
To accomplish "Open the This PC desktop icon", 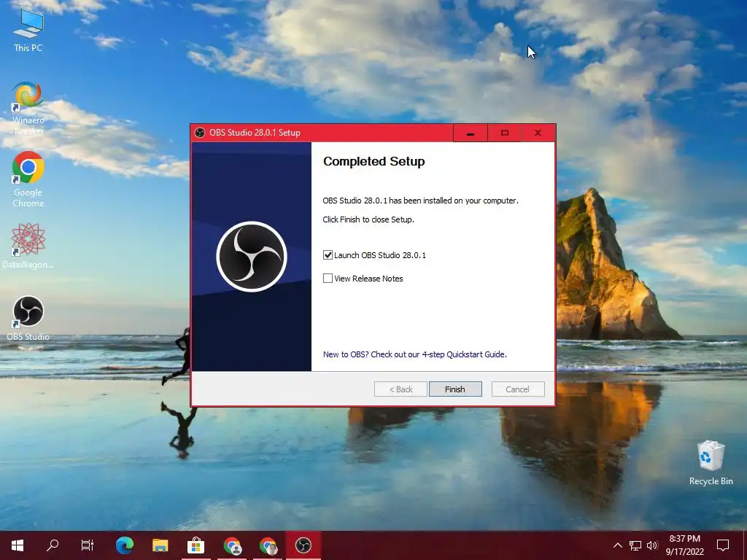I will (28, 31).
